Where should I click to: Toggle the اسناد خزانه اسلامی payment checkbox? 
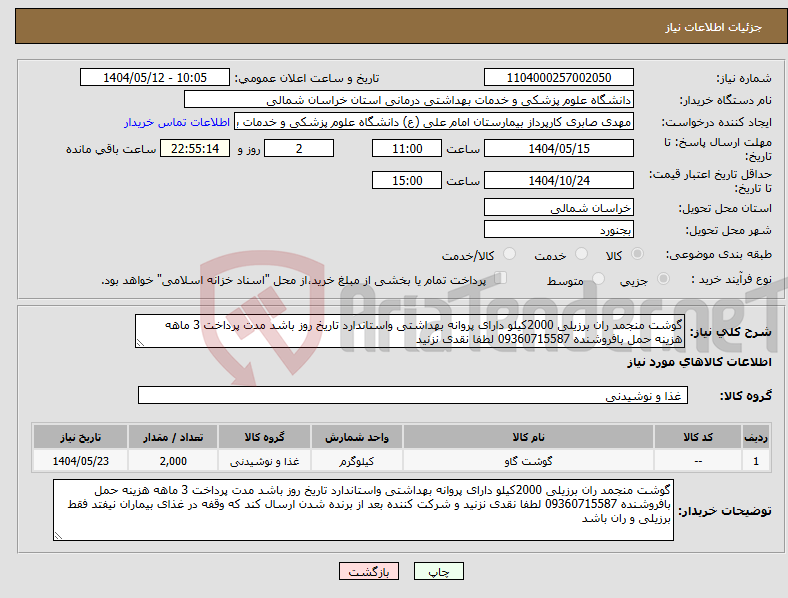501,278
